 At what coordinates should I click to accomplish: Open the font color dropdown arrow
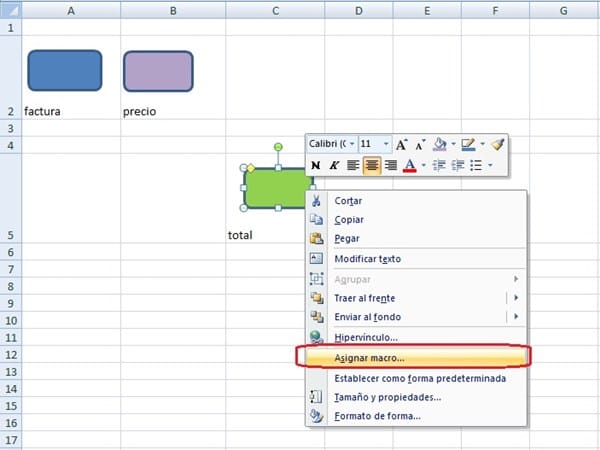(424, 165)
